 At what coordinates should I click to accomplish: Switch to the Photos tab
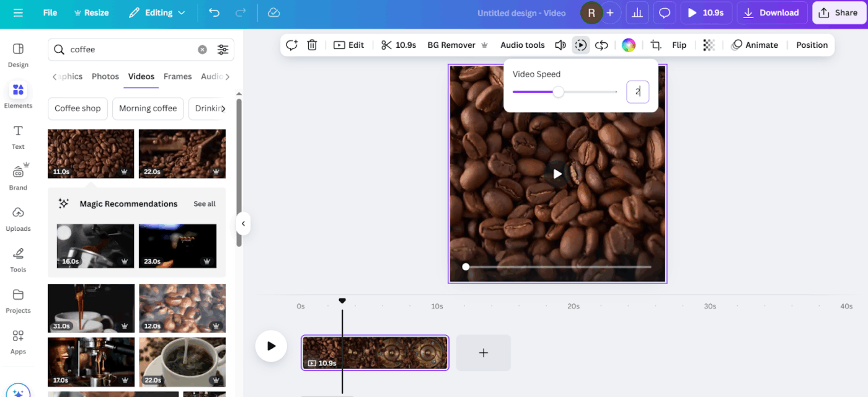point(105,76)
